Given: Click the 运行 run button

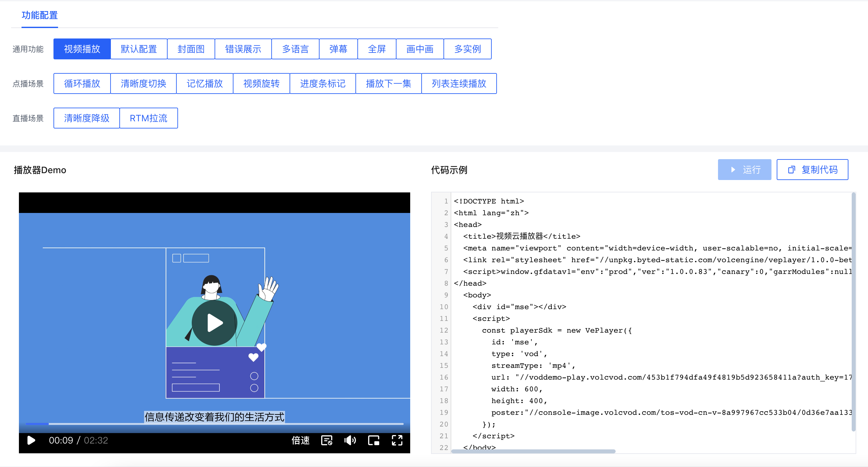Looking at the screenshot, I should (x=744, y=170).
